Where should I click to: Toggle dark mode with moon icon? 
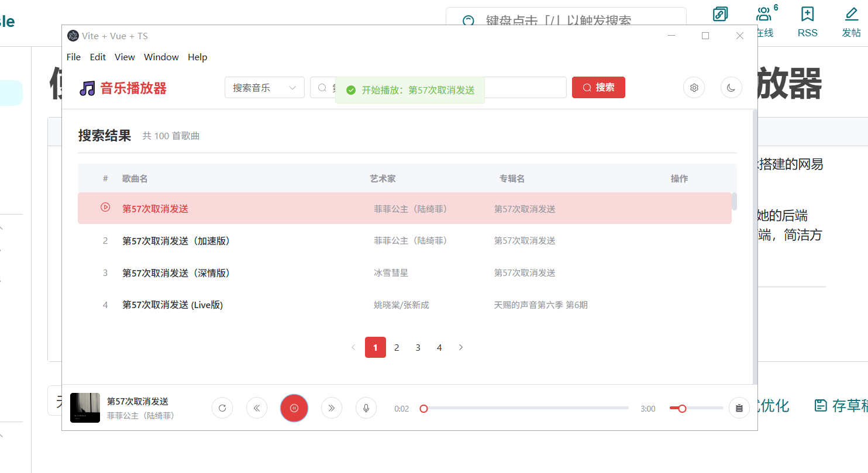[731, 88]
